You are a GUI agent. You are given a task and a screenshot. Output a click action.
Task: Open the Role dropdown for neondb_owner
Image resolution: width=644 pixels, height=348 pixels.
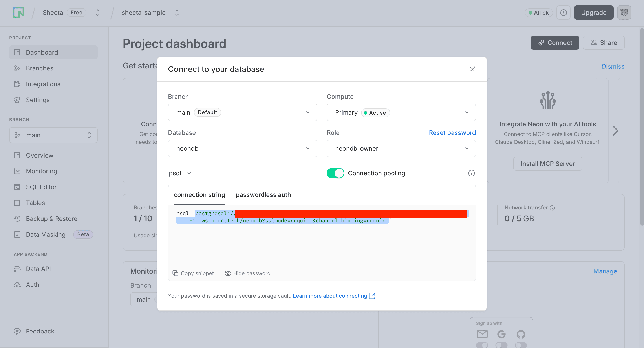click(x=401, y=148)
